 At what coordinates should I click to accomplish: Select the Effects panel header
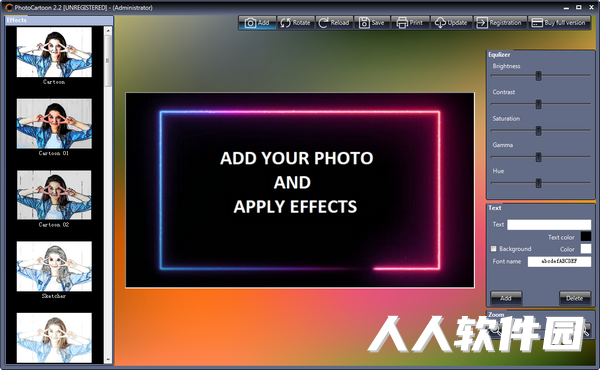click(x=59, y=20)
